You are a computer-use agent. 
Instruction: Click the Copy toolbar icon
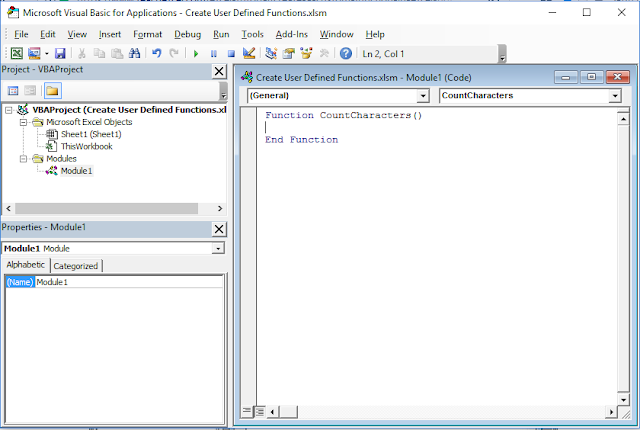(x=99, y=53)
